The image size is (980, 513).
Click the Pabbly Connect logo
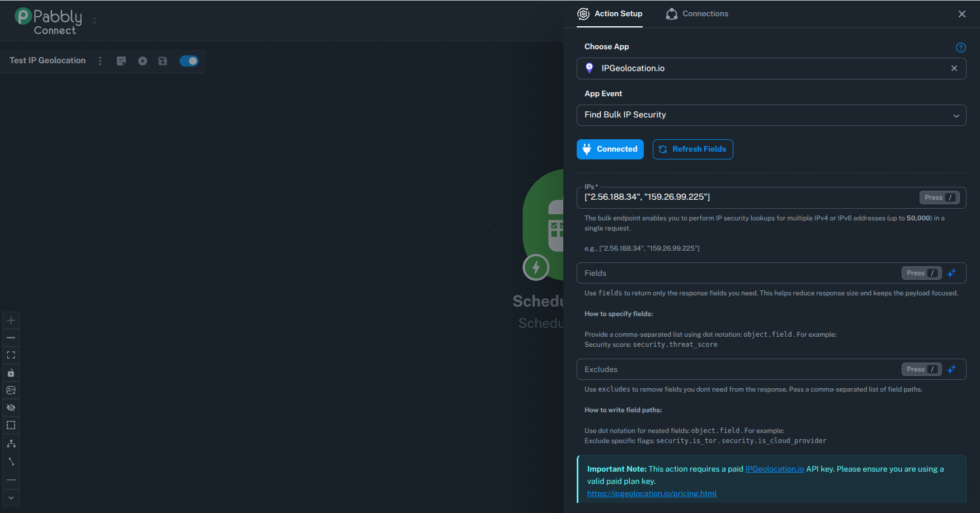pyautogui.click(x=49, y=22)
